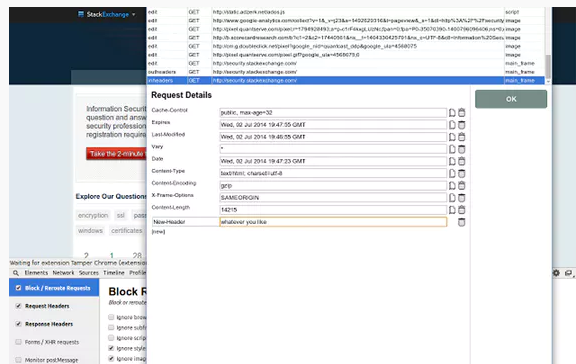
Task: Check the Ignore brow... option
Action: tap(111, 317)
